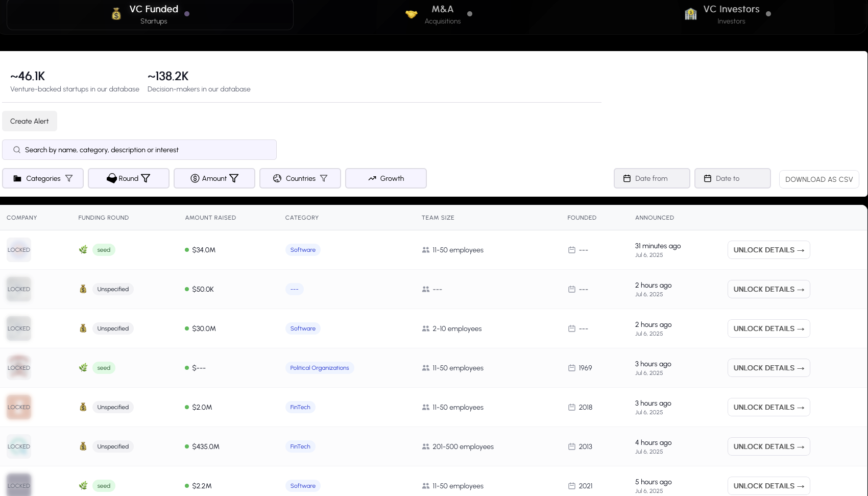Click the calendar icon next to 2018
This screenshot has width=868, height=496.
pyautogui.click(x=572, y=407)
